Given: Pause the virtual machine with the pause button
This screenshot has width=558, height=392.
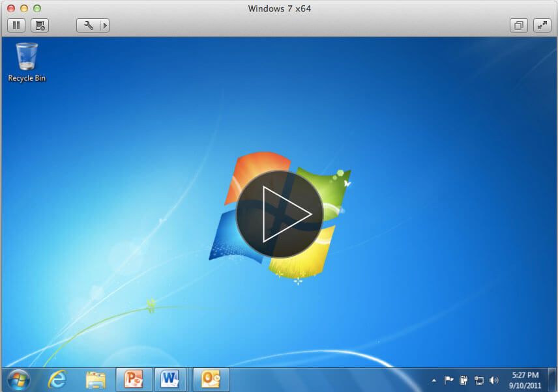Looking at the screenshot, I should click(16, 25).
